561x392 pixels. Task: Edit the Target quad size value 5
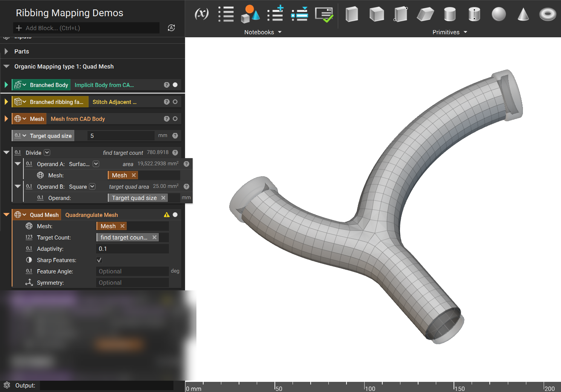[x=121, y=136]
